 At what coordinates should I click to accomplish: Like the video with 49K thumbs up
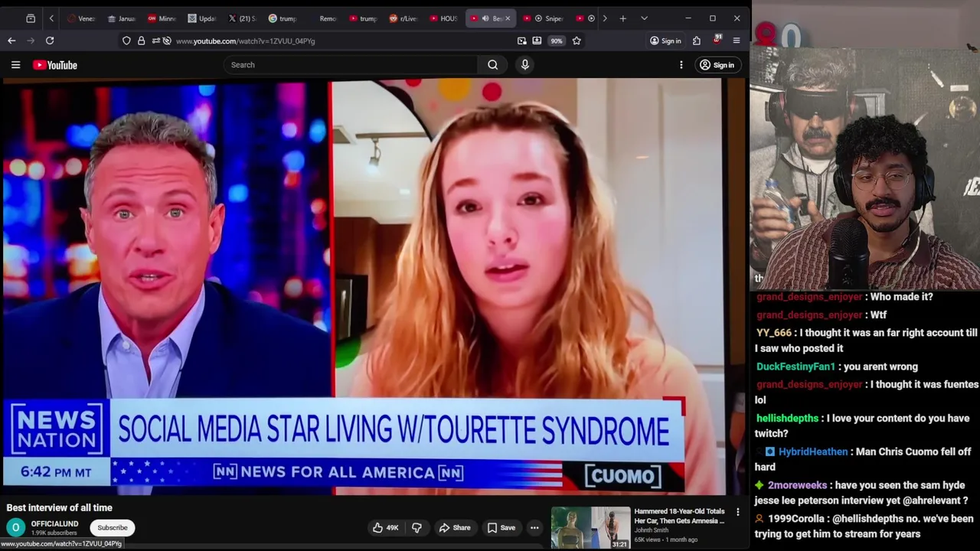386,527
